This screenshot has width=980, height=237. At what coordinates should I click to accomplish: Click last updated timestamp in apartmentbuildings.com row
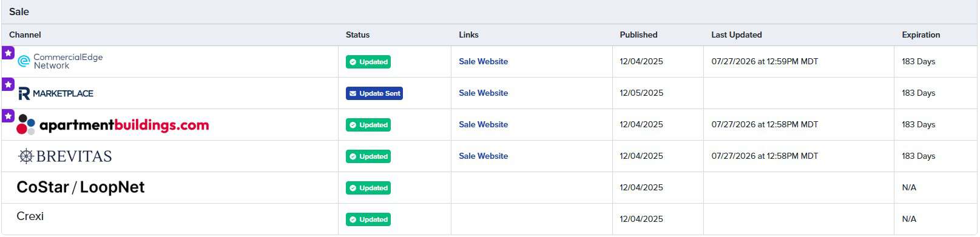coord(765,124)
